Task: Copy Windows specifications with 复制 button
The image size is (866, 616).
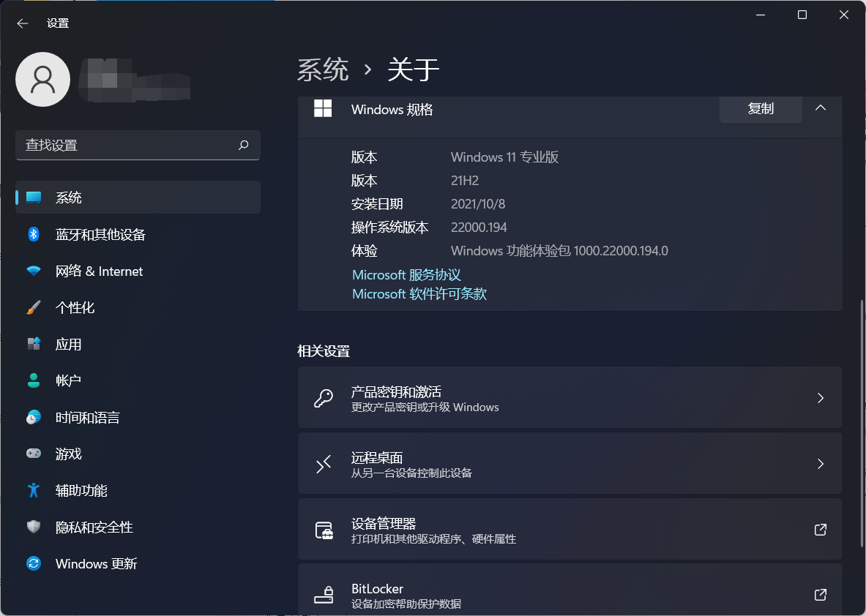Action: tap(761, 108)
